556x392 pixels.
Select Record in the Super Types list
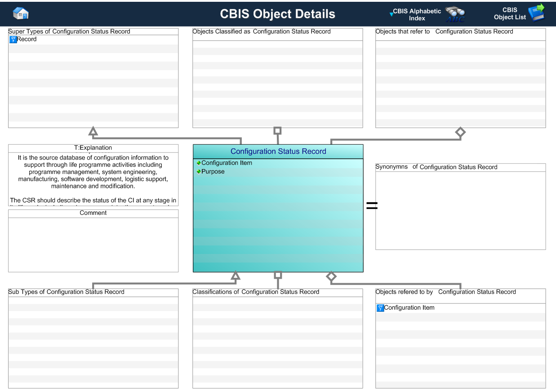27,39
